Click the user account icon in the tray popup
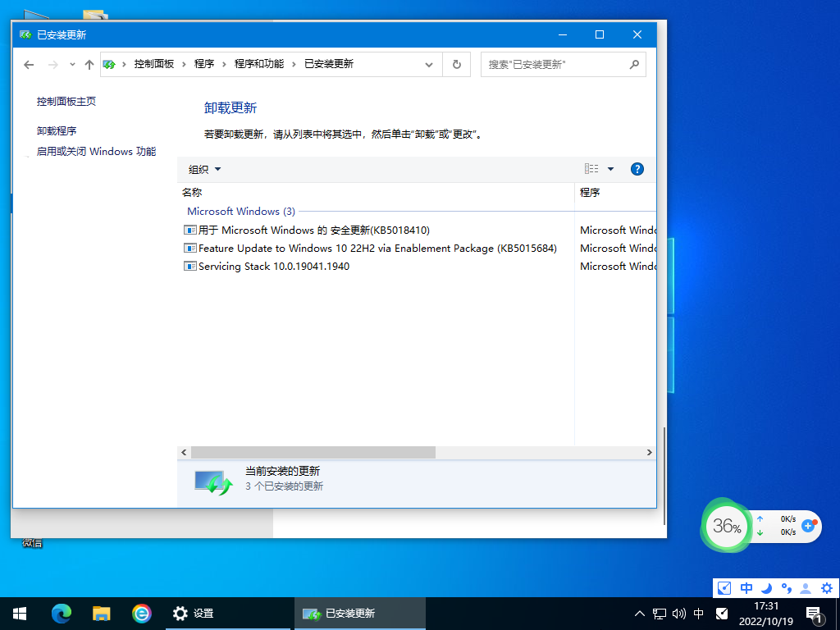Screen dimensions: 840x630 coord(805,588)
